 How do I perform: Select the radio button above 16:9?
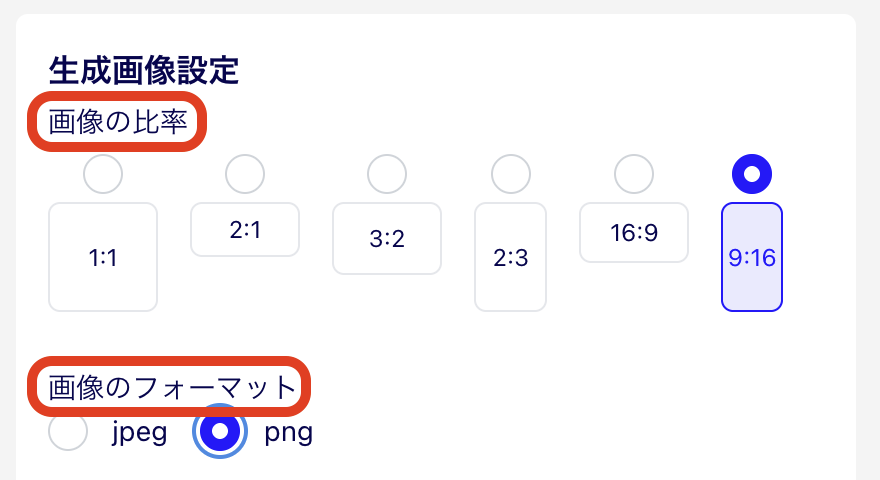(634, 174)
